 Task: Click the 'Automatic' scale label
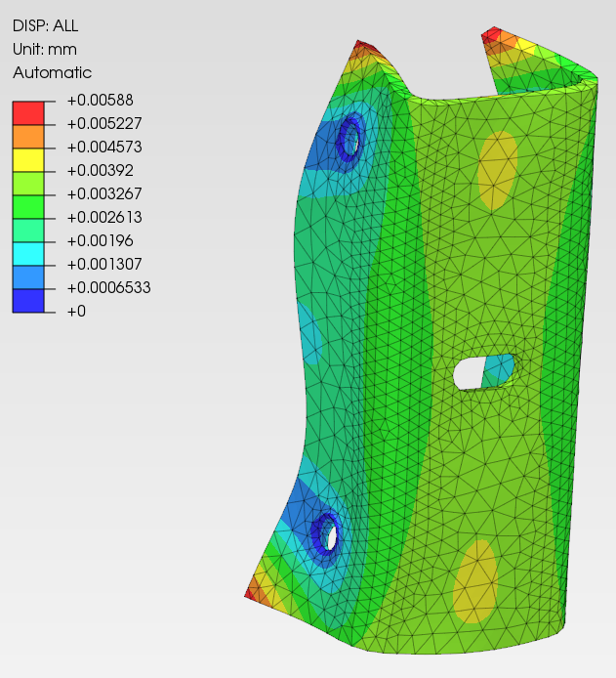tap(52, 72)
